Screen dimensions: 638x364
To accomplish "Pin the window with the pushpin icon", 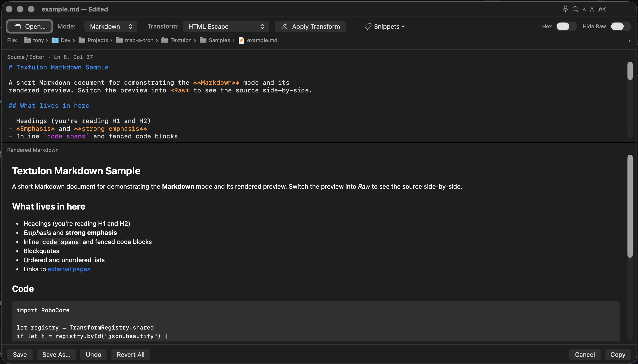I will 565,9.
